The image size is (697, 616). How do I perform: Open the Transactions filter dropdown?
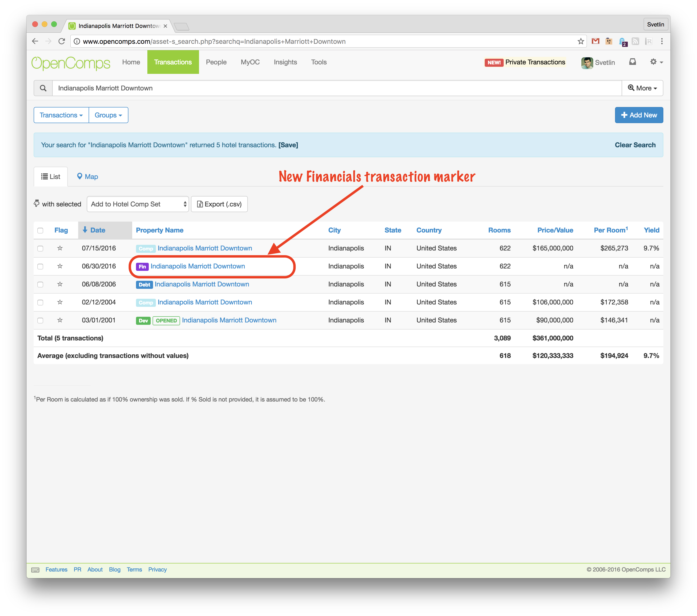[61, 115]
